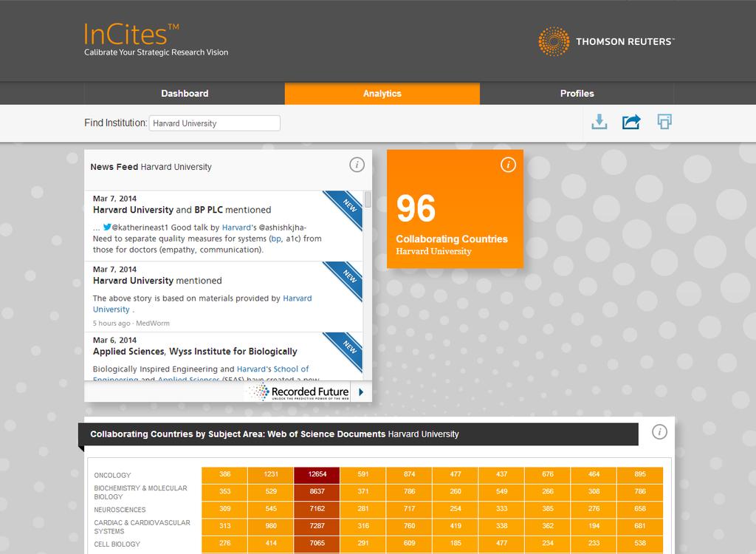Image resolution: width=756 pixels, height=554 pixels.
Task: Click the 1231 cell in the Oncology row
Action: coord(271,474)
